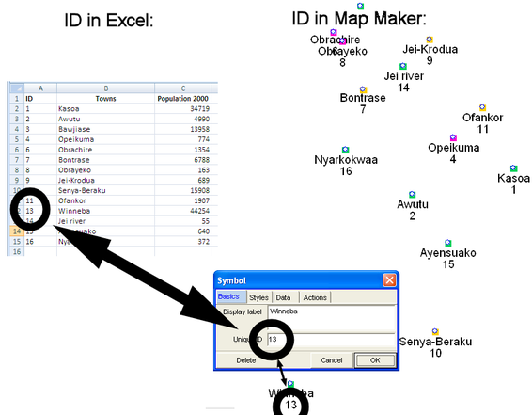Screen dimensions: 532x415
Task: Select the Awutu map symbol
Action: point(412,194)
